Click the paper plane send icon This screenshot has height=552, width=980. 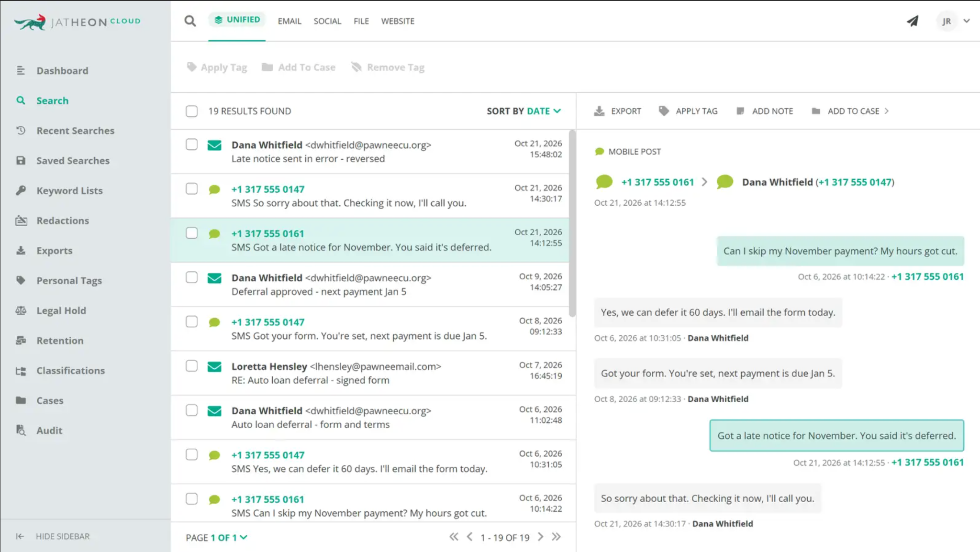click(913, 21)
